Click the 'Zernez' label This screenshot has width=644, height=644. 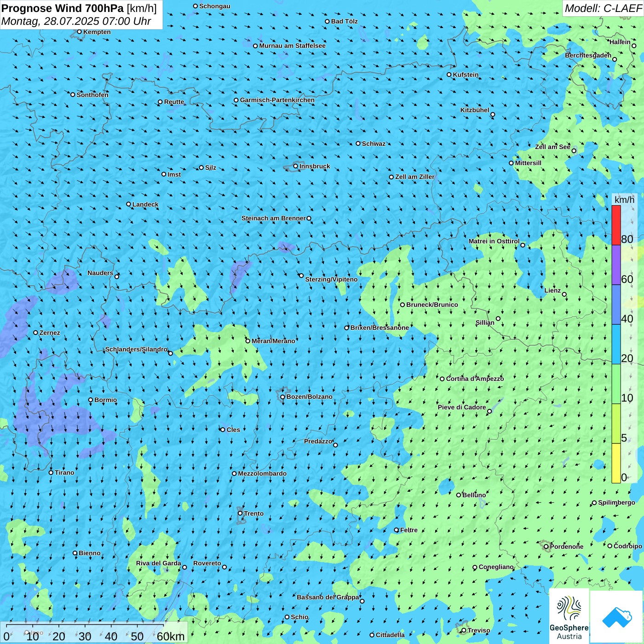(50, 333)
